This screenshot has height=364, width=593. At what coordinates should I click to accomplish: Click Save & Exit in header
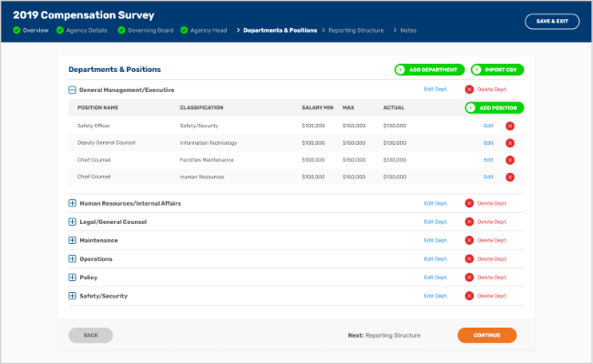tap(551, 22)
